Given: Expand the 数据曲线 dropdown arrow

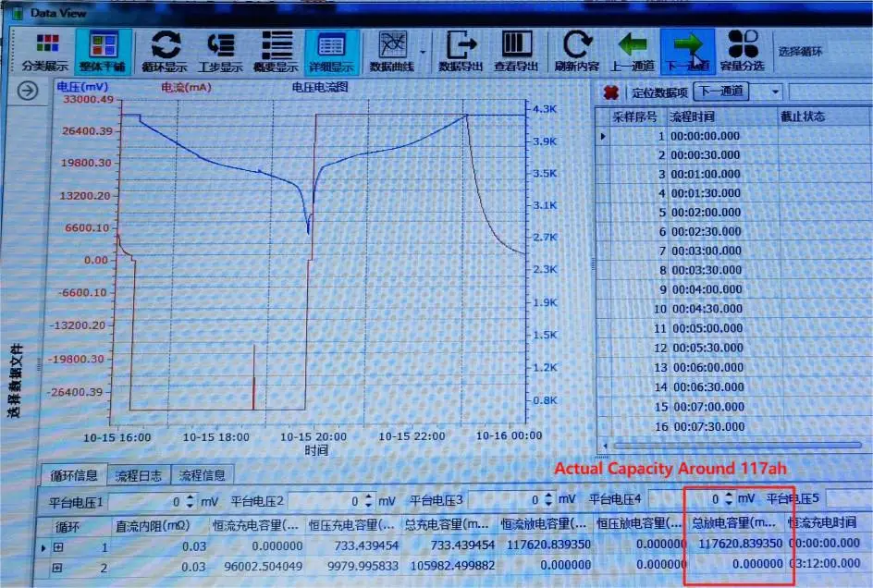Looking at the screenshot, I should point(424,53).
